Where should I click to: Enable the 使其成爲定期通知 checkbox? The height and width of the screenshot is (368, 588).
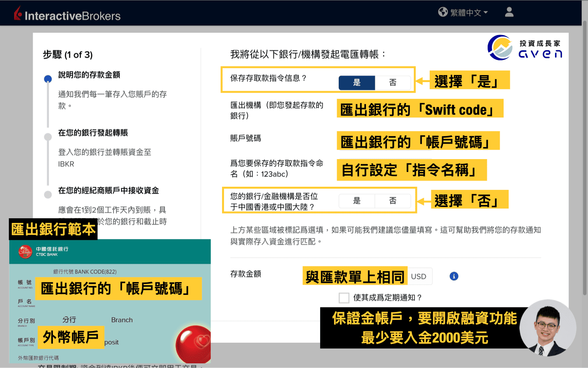[344, 298]
